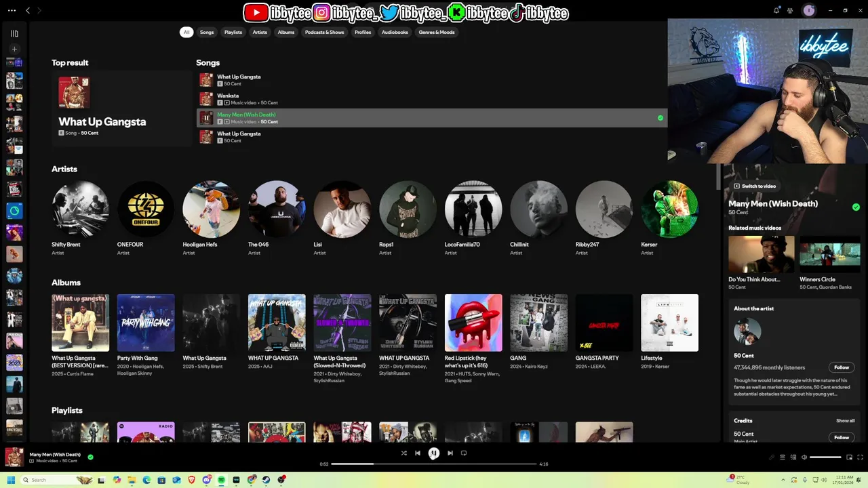Open the Artists section heading
Viewport: 868px width, 488px height.
pyautogui.click(x=64, y=169)
